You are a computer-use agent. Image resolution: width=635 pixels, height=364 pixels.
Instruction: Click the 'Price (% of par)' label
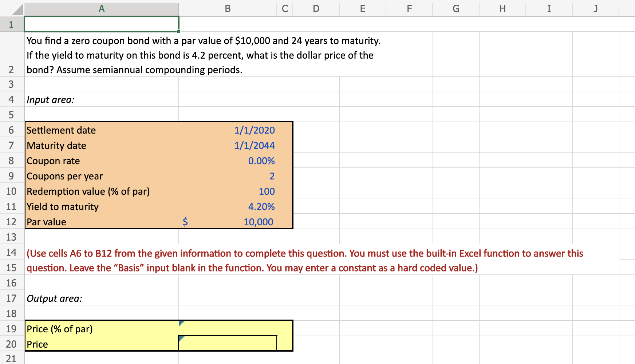coord(59,329)
